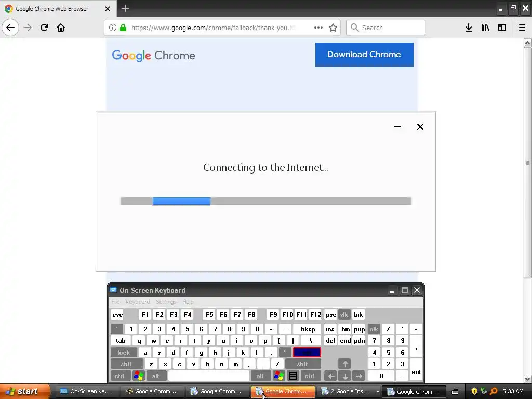Open the security shield tray icon
The image size is (532, 399).
[x=474, y=392]
